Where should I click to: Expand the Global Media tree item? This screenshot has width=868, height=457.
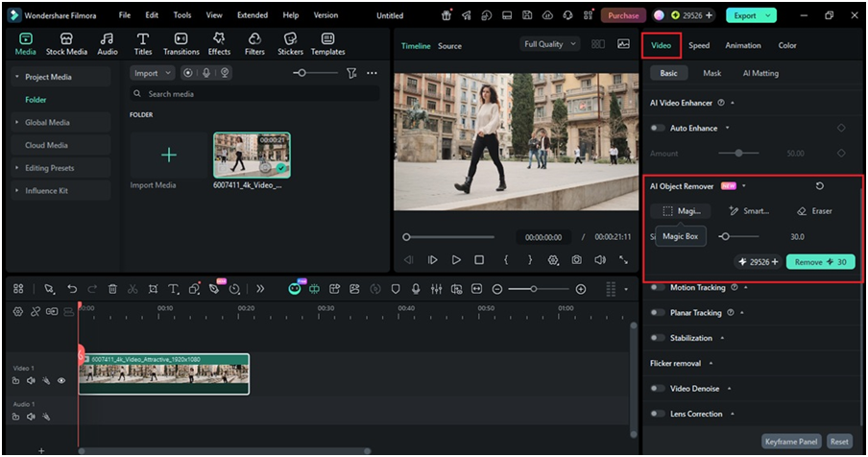pyautogui.click(x=17, y=122)
